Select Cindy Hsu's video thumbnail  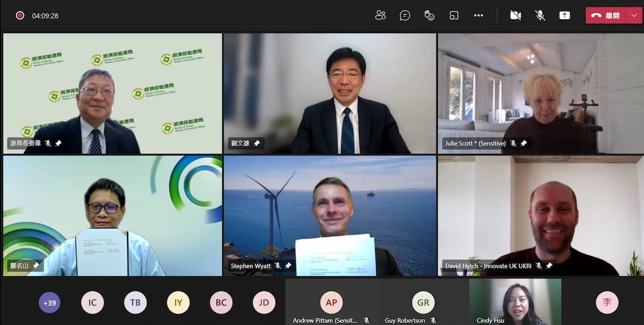[515, 301]
